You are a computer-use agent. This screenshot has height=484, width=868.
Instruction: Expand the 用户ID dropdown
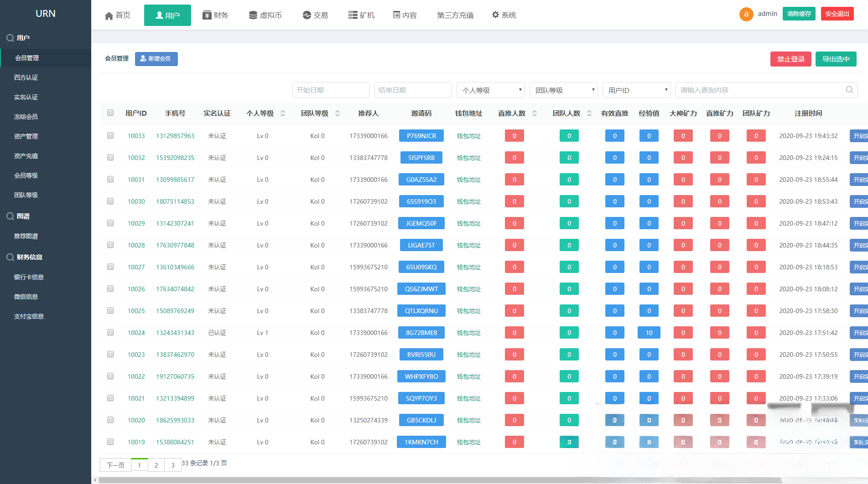[636, 90]
